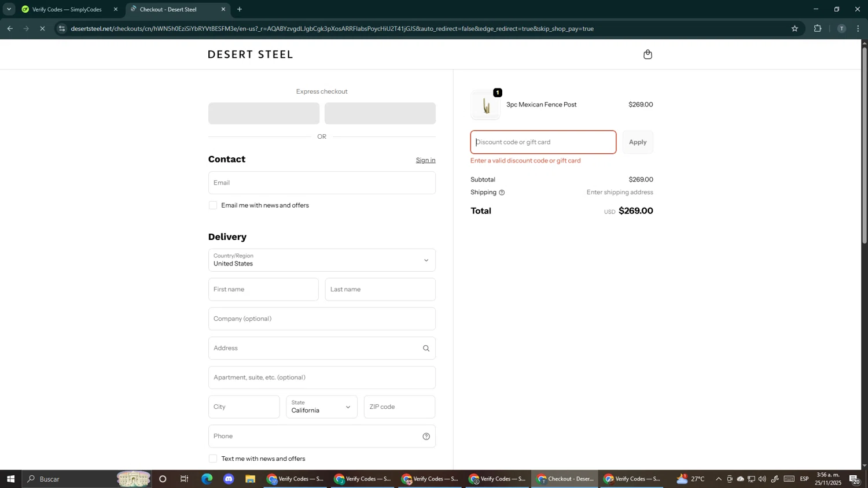Click the Phone input field

tap(322, 437)
